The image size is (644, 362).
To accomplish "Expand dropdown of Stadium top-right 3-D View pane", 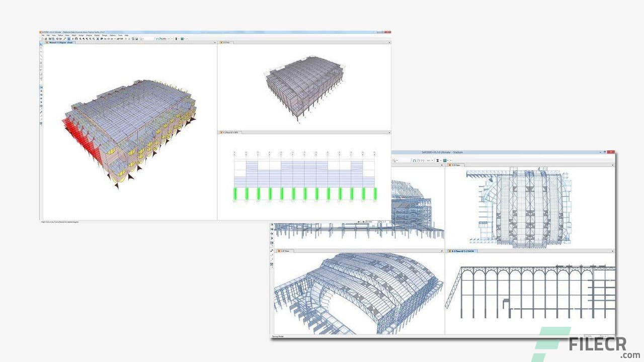I will [x=612, y=165].
